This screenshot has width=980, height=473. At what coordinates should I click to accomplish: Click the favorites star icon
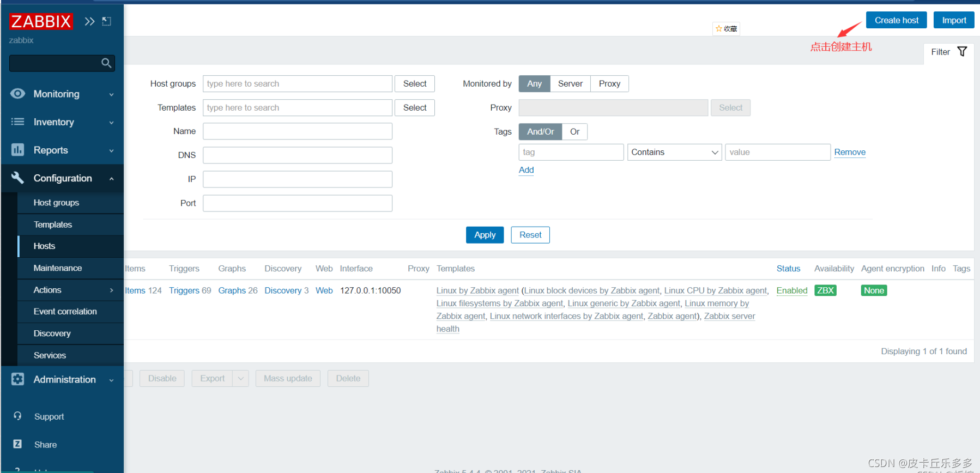coord(719,28)
